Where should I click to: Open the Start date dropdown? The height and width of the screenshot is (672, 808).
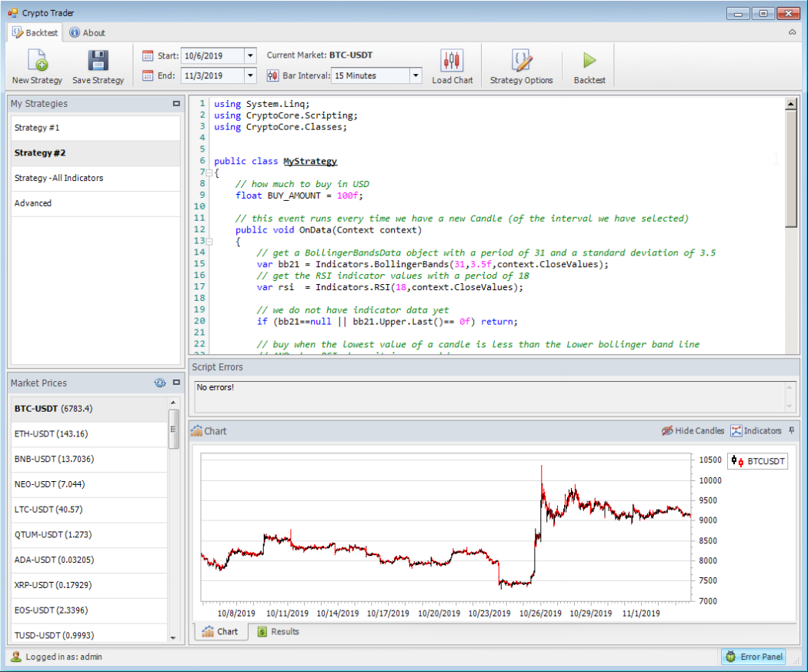coord(250,55)
